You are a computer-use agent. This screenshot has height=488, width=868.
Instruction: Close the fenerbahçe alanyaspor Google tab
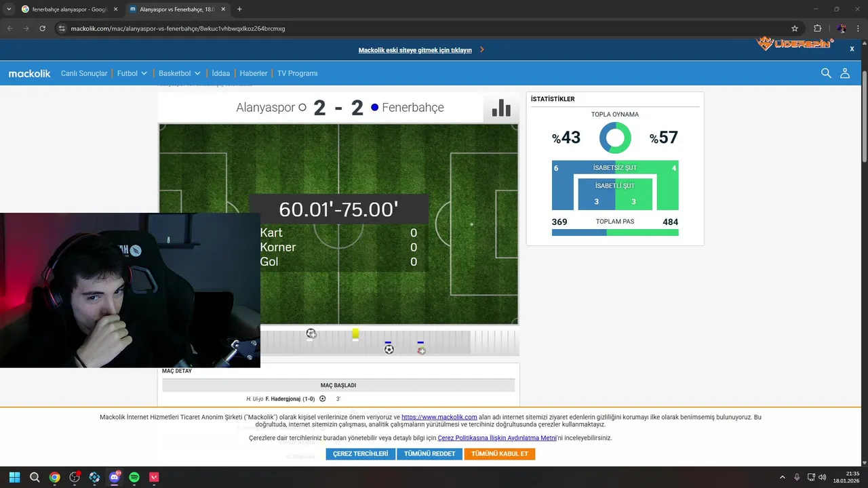[115, 9]
